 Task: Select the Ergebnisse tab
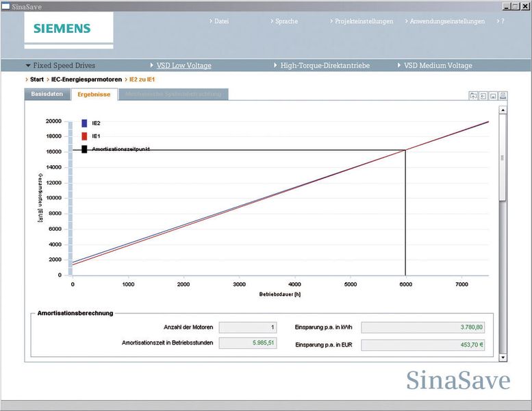tap(94, 95)
